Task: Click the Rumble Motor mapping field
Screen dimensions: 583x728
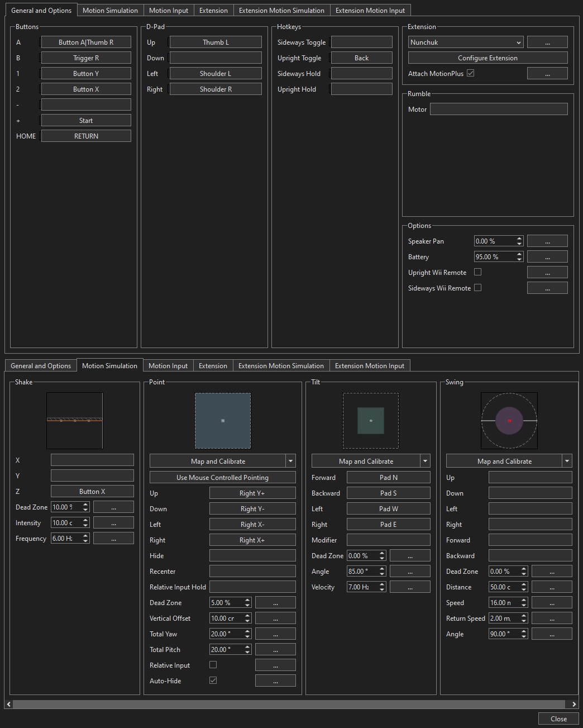Action: [498, 110]
